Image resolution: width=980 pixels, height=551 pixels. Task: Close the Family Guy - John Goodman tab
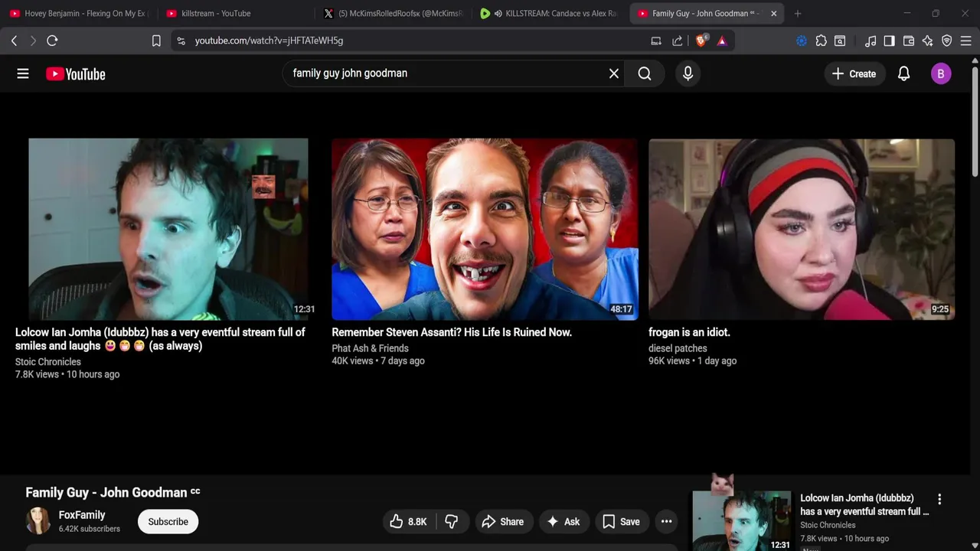(x=773, y=13)
